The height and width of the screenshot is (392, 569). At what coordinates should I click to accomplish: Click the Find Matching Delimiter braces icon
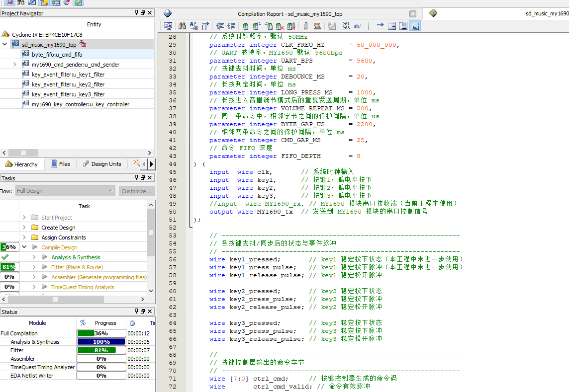(205, 26)
